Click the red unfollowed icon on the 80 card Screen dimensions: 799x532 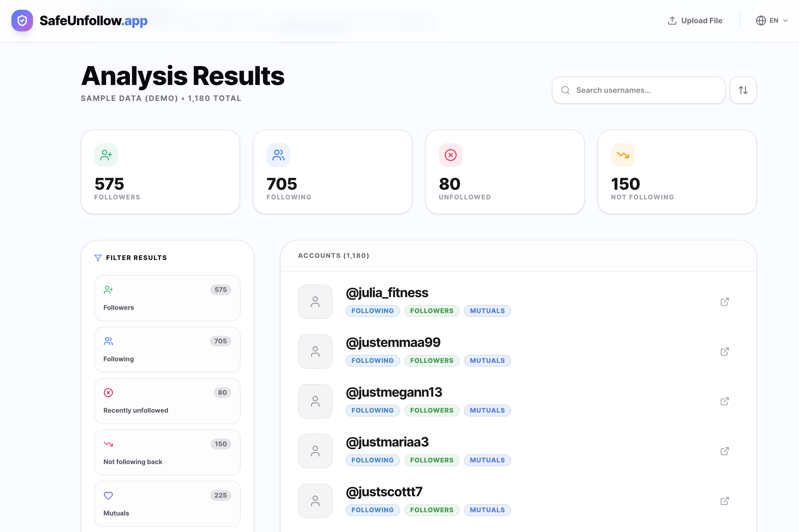click(450, 155)
